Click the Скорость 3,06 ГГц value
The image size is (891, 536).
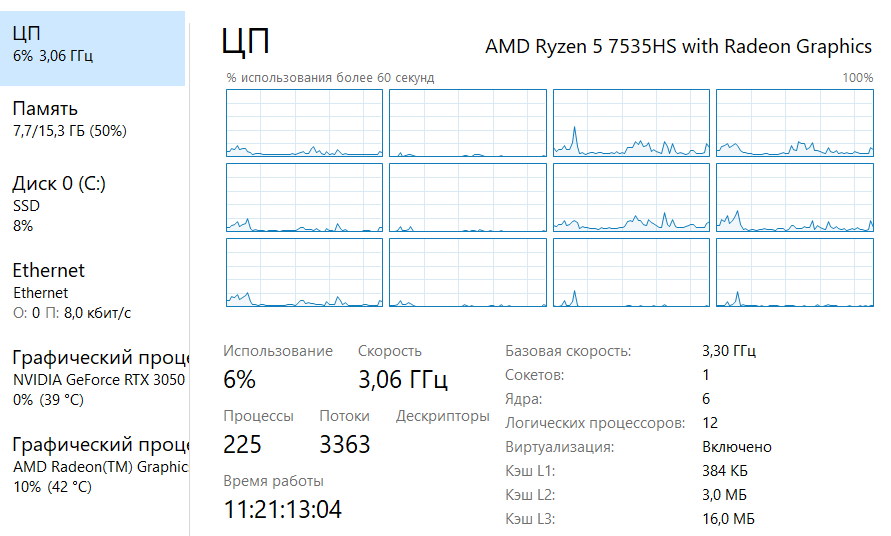tap(403, 380)
